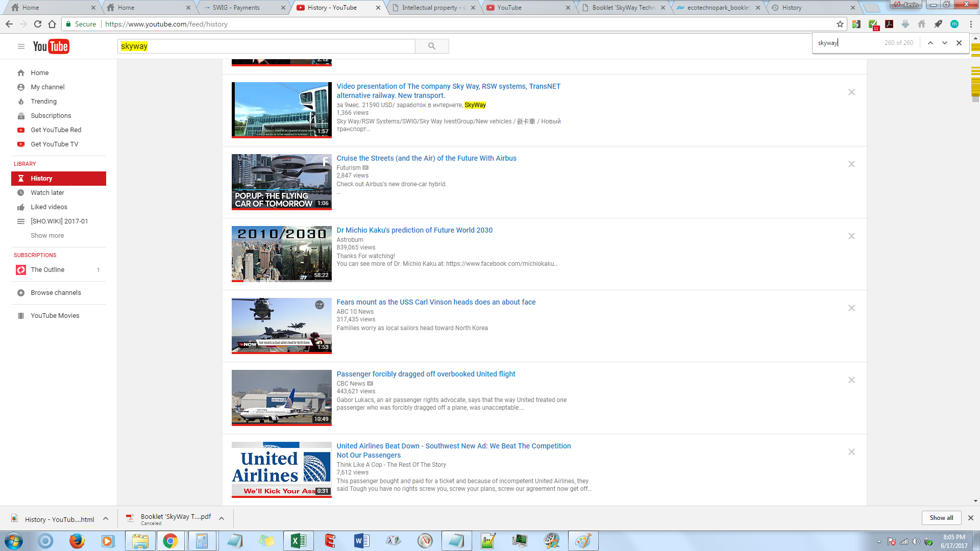Select Get YouTube Red
Image resolution: width=980 pixels, height=551 pixels.
tap(59, 130)
